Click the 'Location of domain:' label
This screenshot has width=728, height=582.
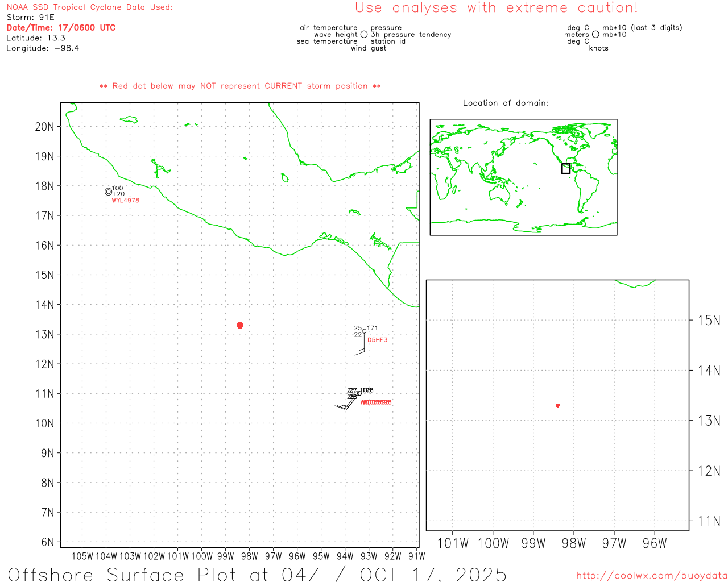tap(506, 103)
